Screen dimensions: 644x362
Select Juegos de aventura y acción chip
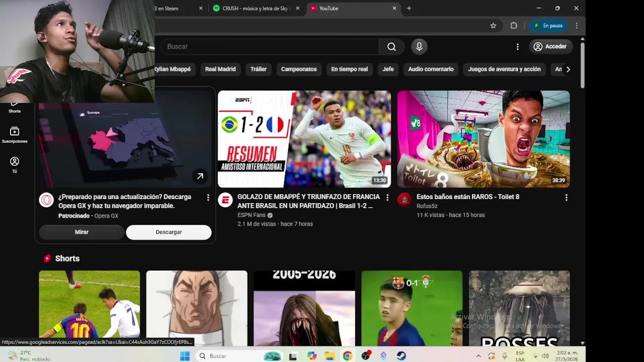[x=504, y=69]
